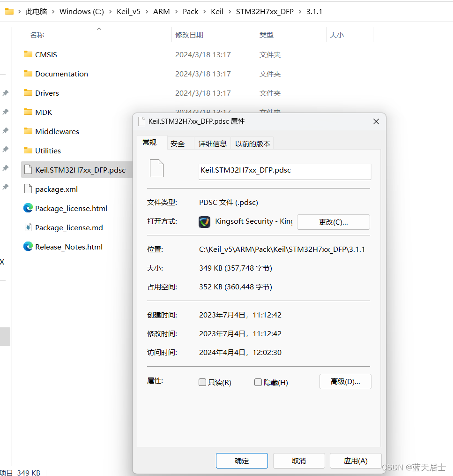Click the pin icon beside the Drivers row
This screenshot has height=476, width=453.
6,93
